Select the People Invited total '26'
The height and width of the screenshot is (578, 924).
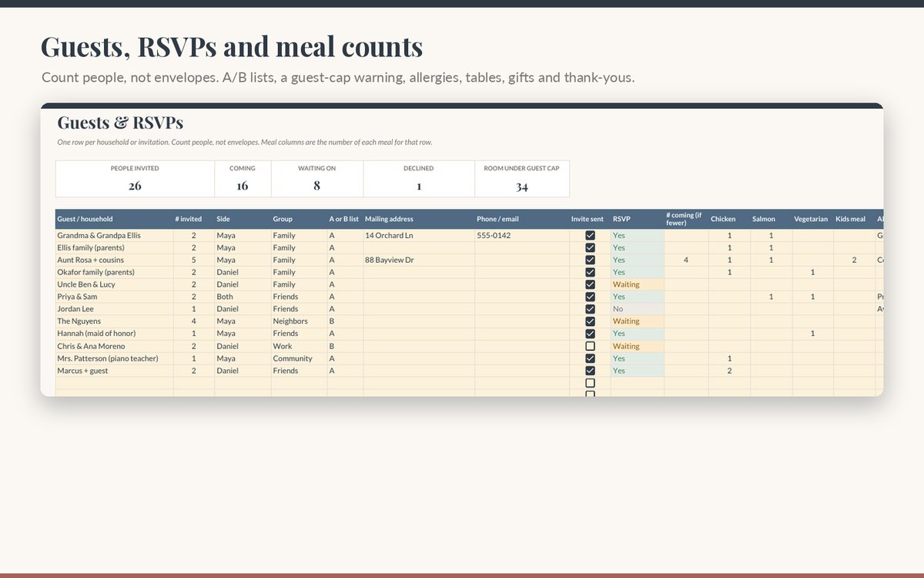pos(135,186)
